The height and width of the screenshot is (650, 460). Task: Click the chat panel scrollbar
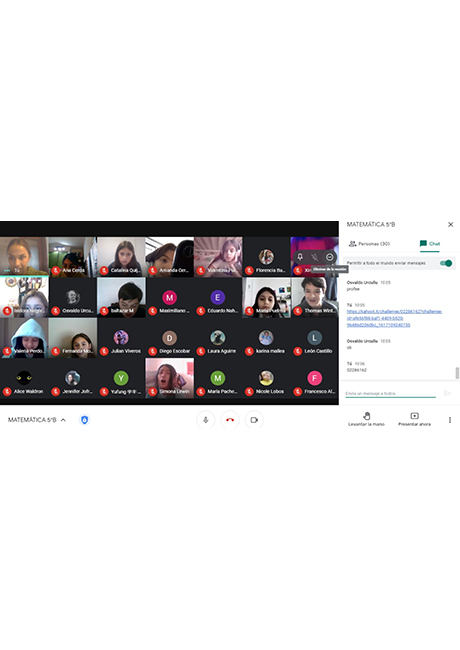coord(457,373)
